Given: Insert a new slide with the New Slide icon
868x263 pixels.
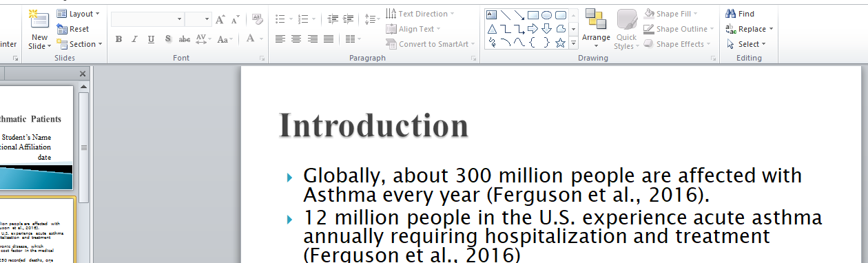Looking at the screenshot, I should pyautogui.click(x=40, y=19).
